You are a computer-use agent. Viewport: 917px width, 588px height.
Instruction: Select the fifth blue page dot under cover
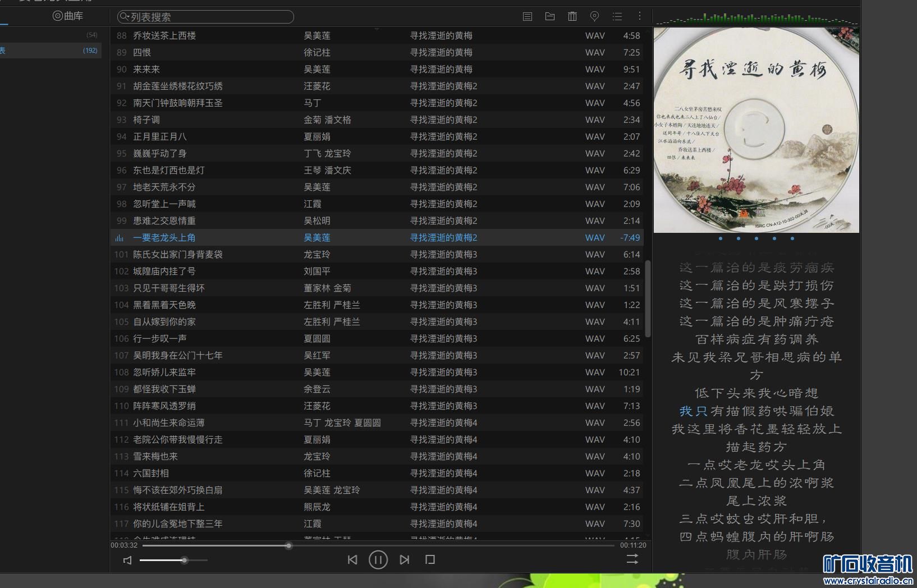pos(792,238)
